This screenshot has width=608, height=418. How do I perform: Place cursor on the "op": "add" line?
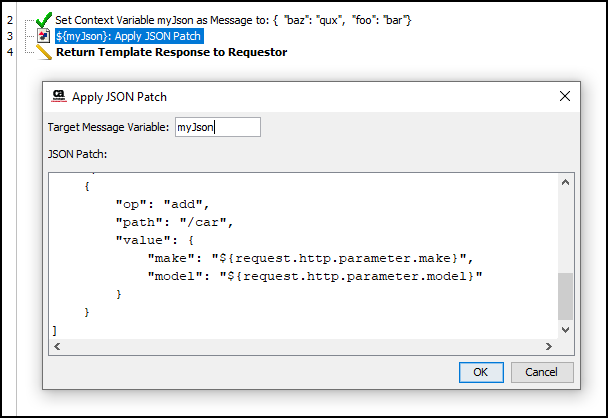(x=162, y=204)
